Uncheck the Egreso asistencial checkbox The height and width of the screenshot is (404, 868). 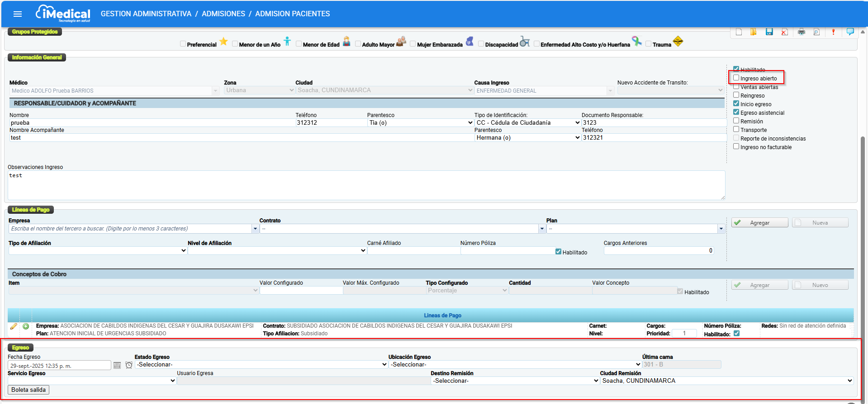tap(736, 112)
